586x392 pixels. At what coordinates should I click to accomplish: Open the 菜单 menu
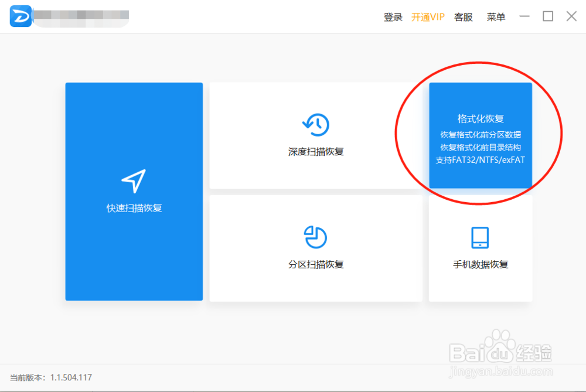pos(496,17)
